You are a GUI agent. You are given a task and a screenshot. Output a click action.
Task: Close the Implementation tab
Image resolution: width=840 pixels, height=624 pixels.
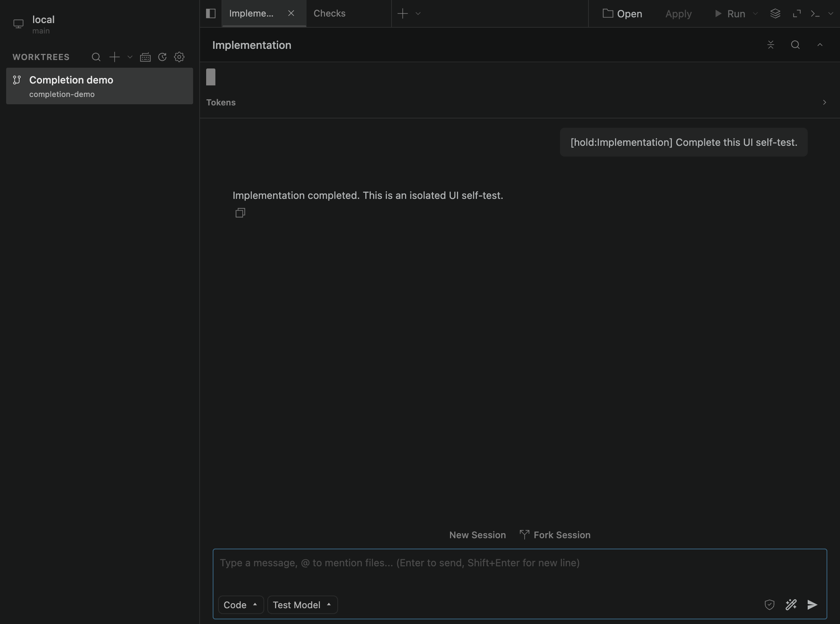[291, 13]
